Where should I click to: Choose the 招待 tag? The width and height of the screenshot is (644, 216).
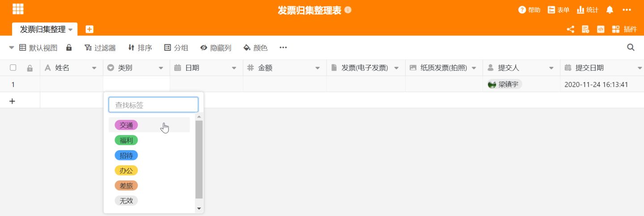[126, 156]
